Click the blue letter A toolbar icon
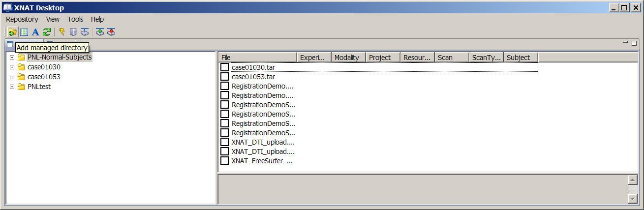Image resolution: width=644 pixels, height=210 pixels. [x=35, y=32]
